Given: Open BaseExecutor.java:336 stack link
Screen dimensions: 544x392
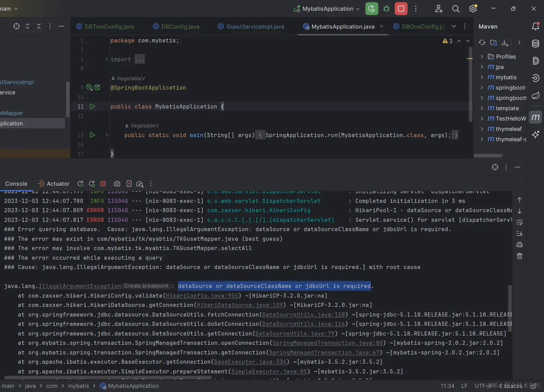Looking at the screenshot, I should tap(250, 362).
